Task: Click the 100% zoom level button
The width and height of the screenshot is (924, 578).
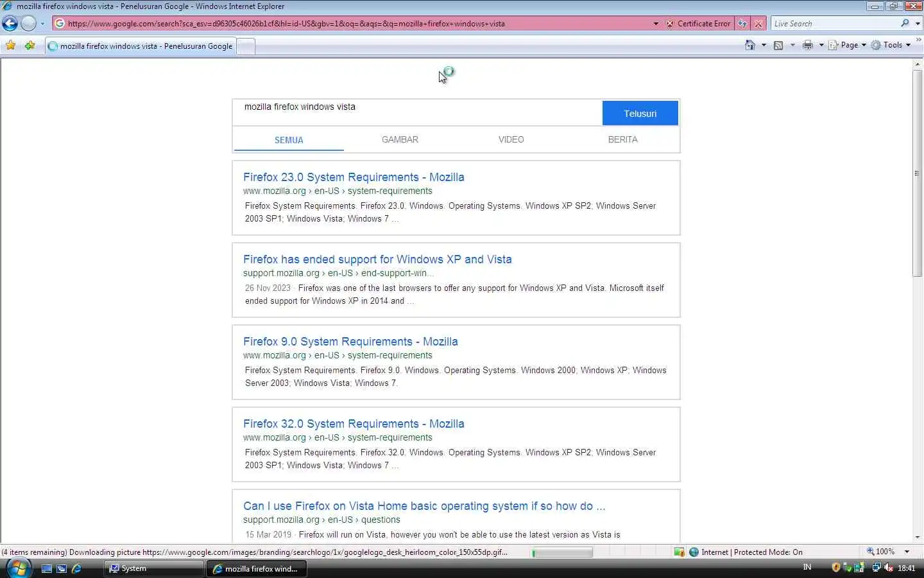Action: coord(880,552)
